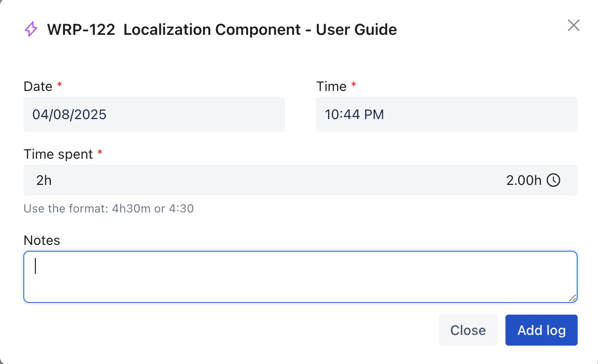The image size is (598, 364).
Task: Click the clock icon in Time spent
Action: pyautogui.click(x=553, y=181)
